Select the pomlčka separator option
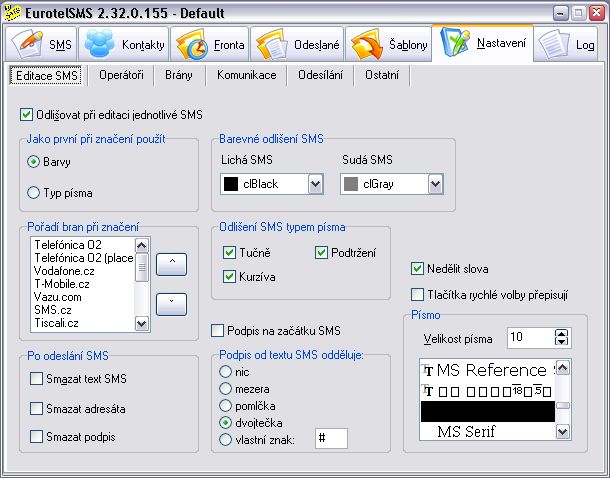Viewport: 610px width, 478px height. [x=225, y=406]
